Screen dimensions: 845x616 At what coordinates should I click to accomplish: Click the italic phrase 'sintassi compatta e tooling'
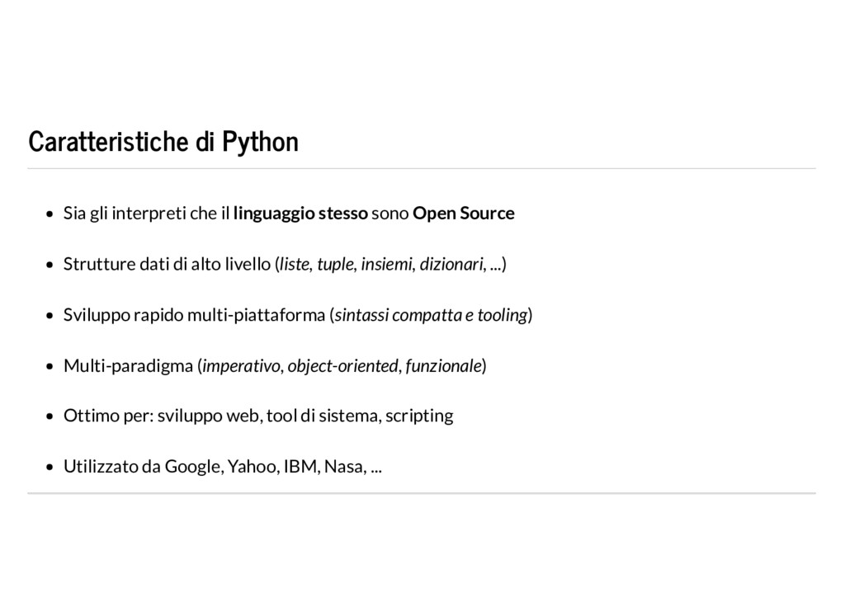[431, 315]
